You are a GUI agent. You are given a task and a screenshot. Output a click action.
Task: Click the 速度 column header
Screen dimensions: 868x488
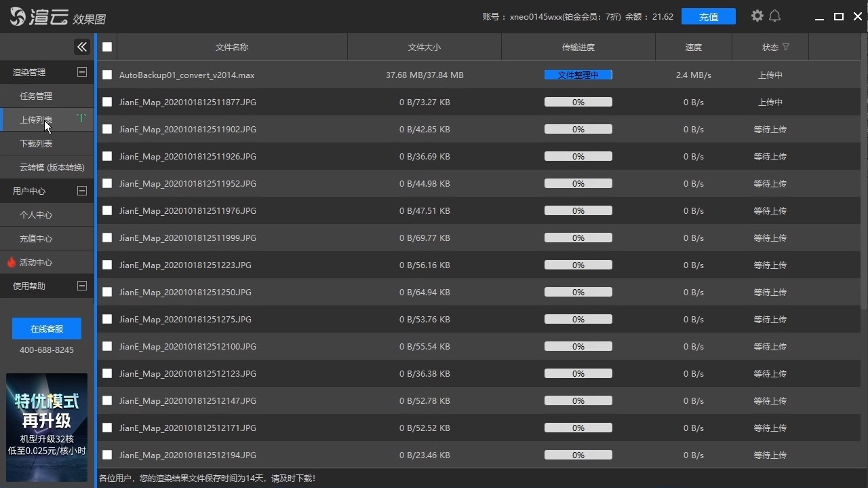click(x=694, y=47)
